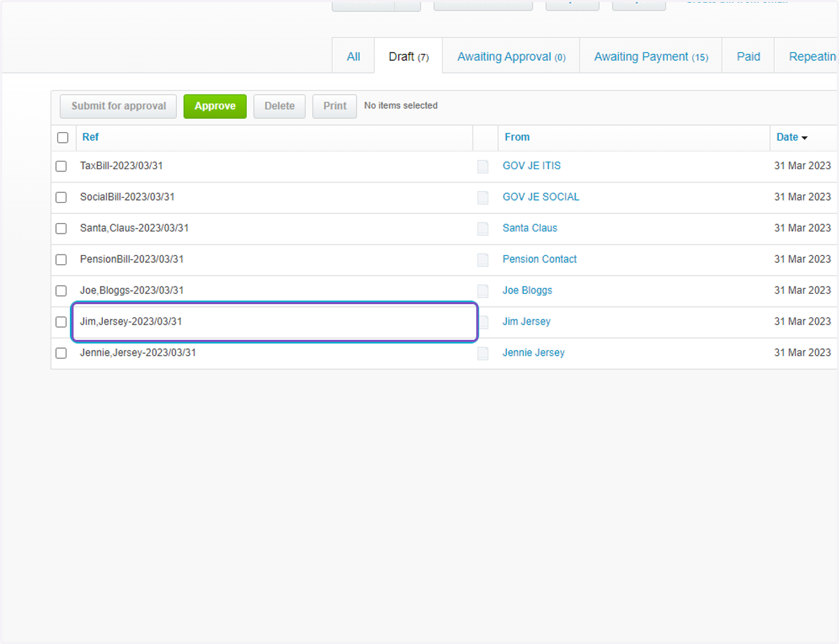Open bill PensionBill-2023/03/31 reference
Screen dimensions: 839x644
click(132, 259)
